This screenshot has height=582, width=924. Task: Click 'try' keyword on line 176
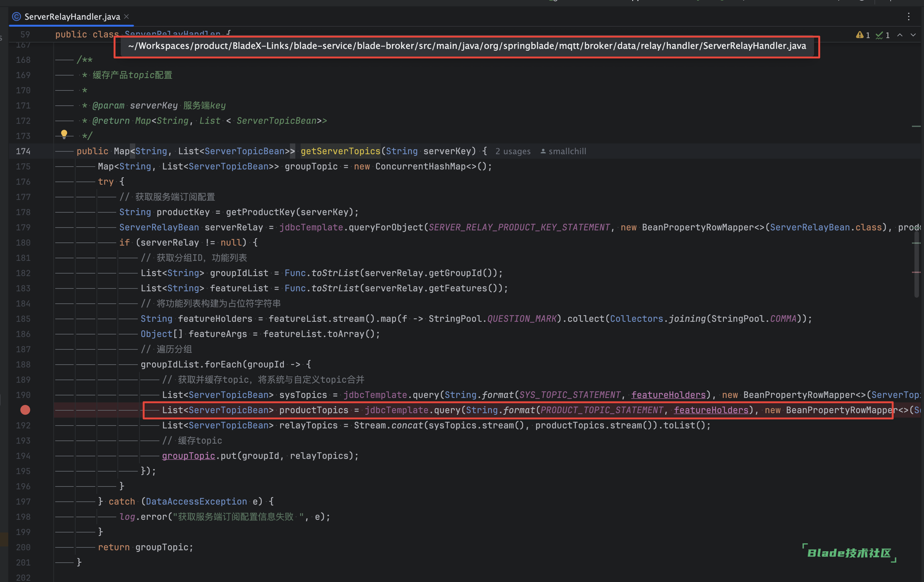[x=106, y=182]
